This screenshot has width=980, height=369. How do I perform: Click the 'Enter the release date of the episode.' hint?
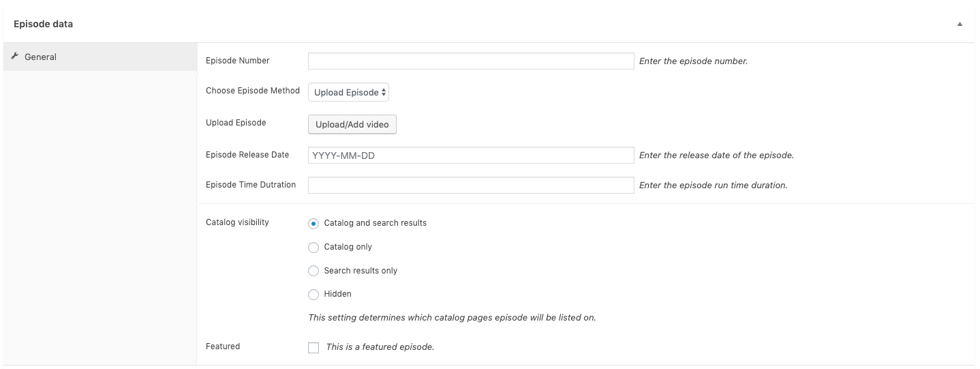716,156
